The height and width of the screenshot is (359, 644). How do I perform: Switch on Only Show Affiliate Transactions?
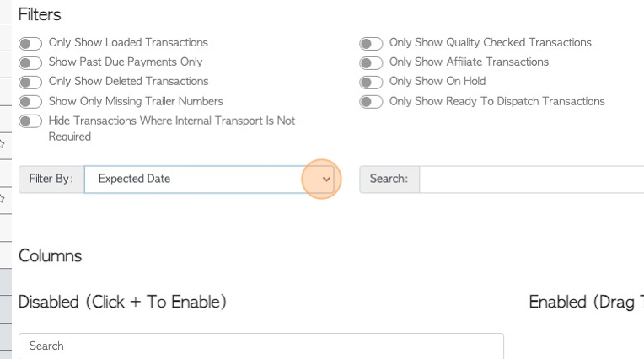(371, 63)
